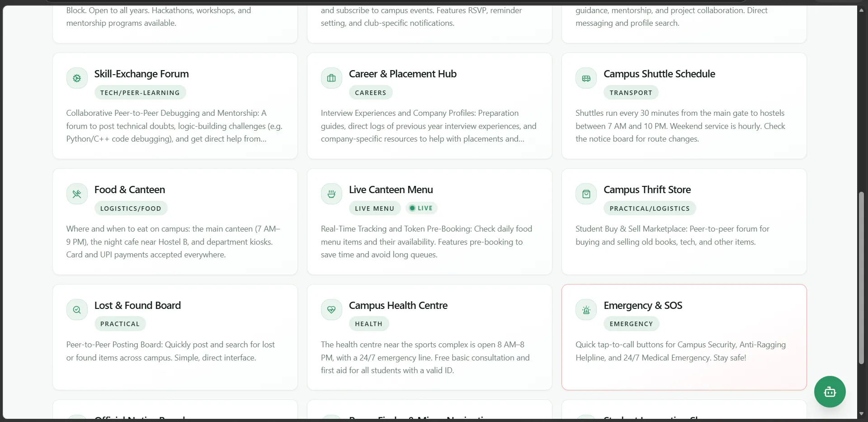The width and height of the screenshot is (868, 422).
Task: Click the green LIVE status badge
Action: click(421, 208)
